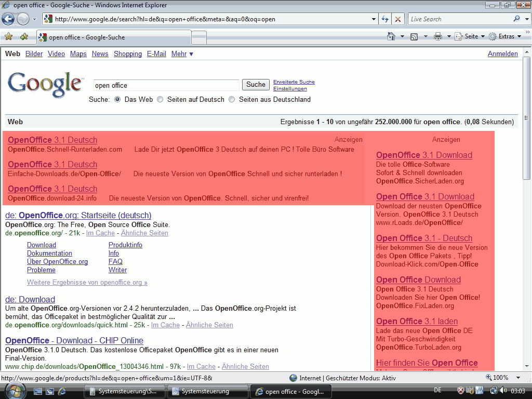This screenshot has height=399, width=532.
Task: Open the feeds dropdown arrow
Action: (x=425, y=36)
